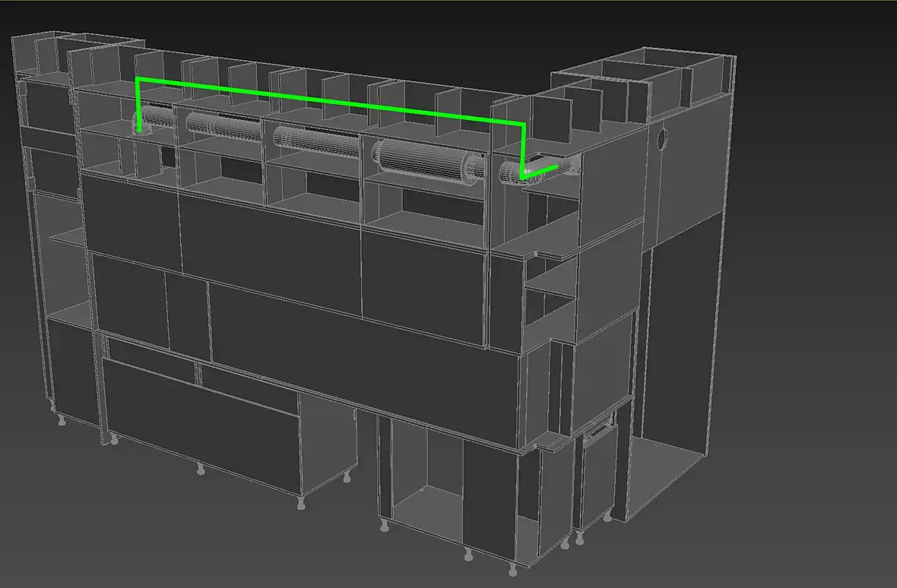Click the circular hole on right cabinet panel

click(662, 139)
